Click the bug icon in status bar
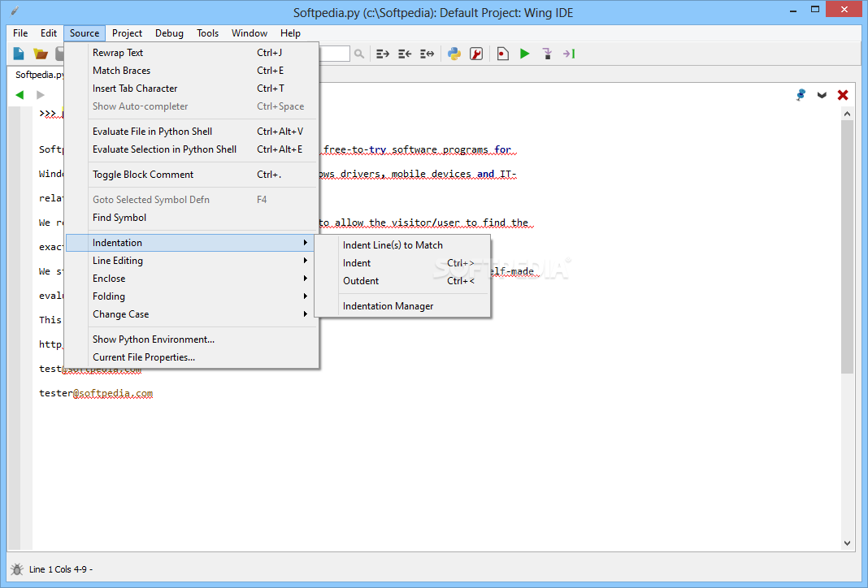The image size is (868, 588). 17,569
